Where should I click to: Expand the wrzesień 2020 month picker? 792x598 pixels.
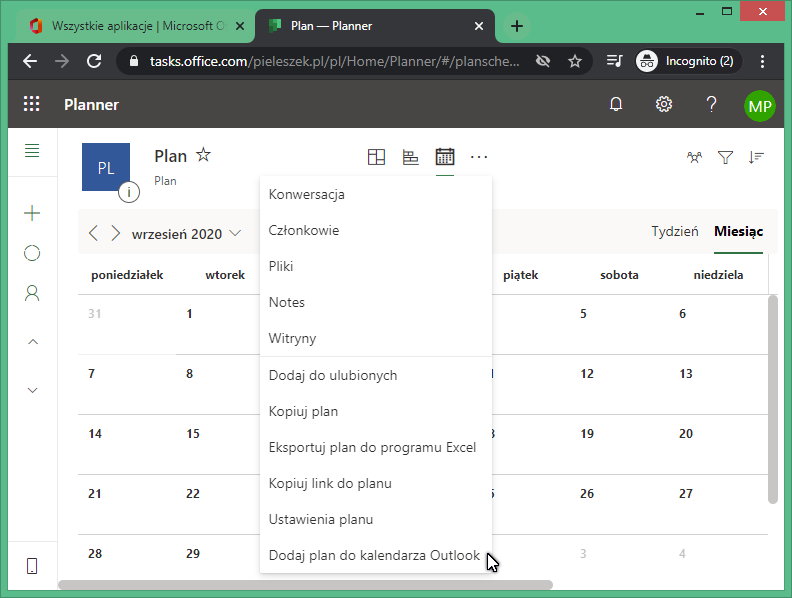tap(186, 234)
